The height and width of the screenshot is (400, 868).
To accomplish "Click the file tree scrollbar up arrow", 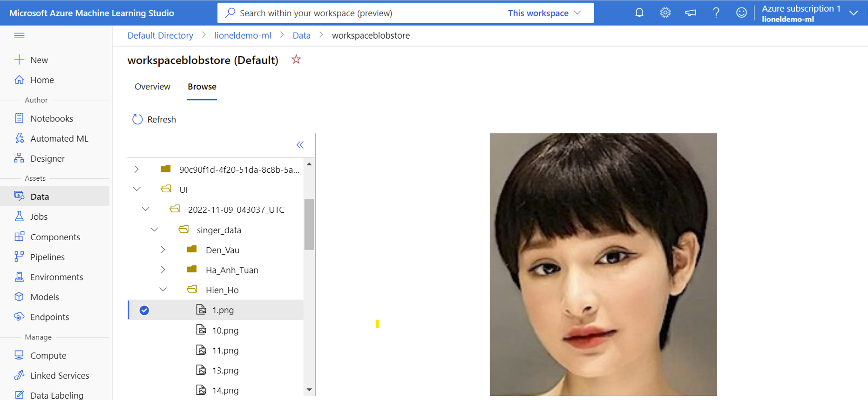I will 309,164.
